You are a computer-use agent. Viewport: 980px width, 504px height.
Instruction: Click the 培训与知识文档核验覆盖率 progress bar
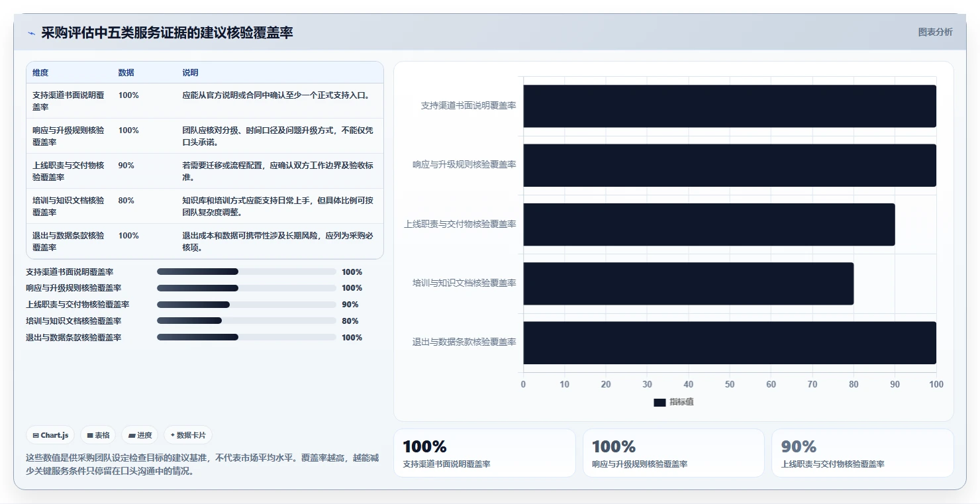(246, 321)
